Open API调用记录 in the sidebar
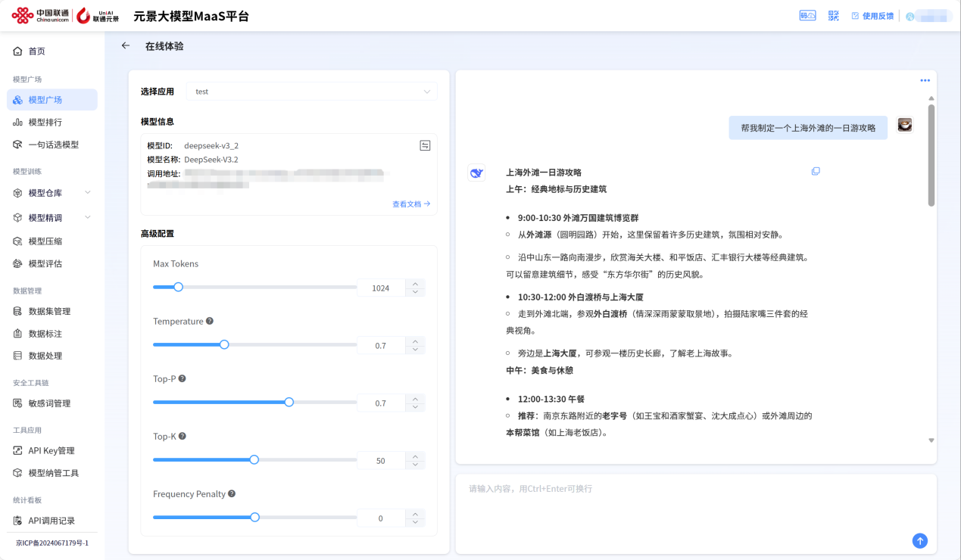 52,520
